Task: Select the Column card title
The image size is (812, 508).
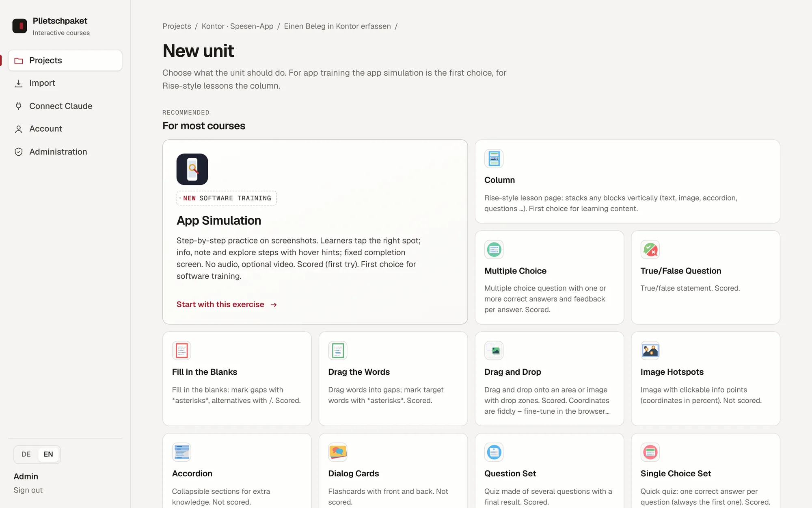Action: (499, 180)
